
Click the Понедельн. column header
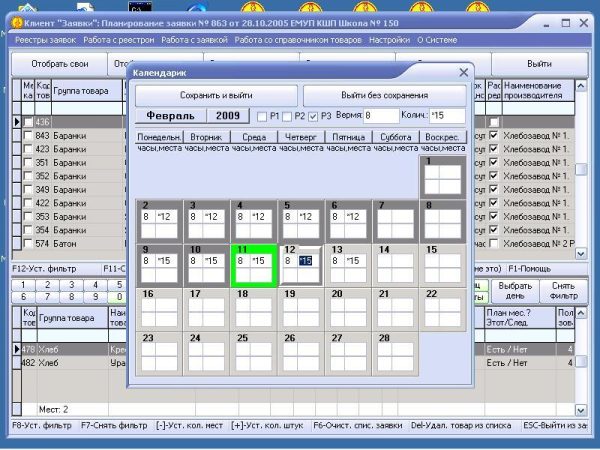(x=159, y=137)
